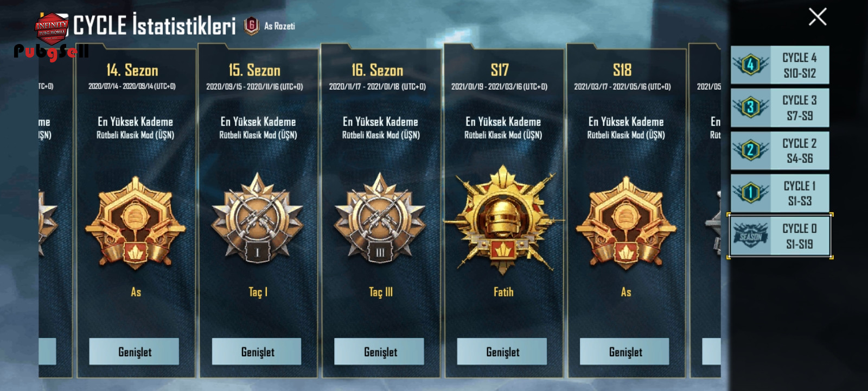Click Genişlet button under S17 card
Image resolution: width=868 pixels, height=391 pixels.
(502, 351)
